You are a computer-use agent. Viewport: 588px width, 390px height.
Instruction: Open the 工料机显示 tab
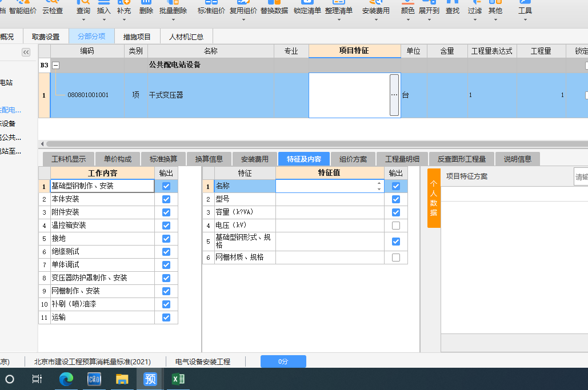pyautogui.click(x=69, y=159)
